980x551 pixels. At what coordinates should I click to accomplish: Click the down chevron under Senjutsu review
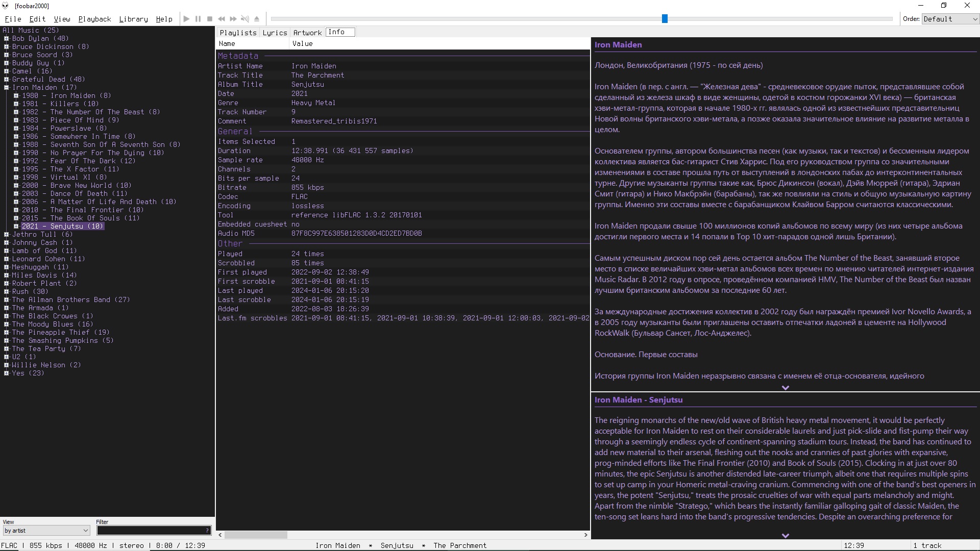pyautogui.click(x=785, y=536)
